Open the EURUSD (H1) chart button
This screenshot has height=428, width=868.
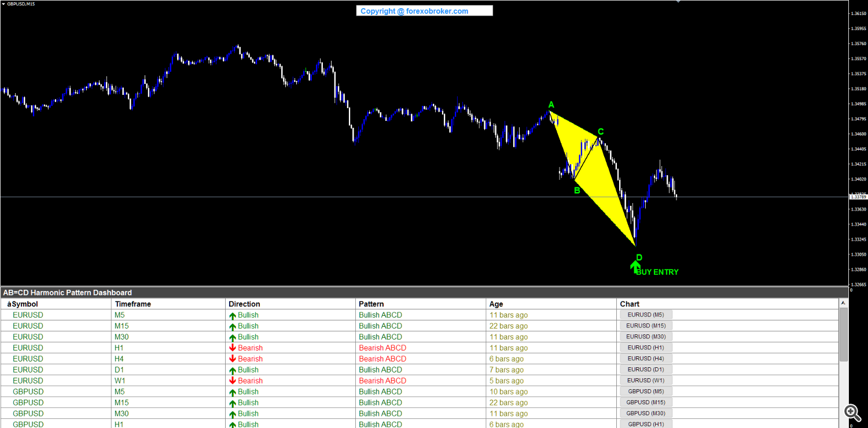click(x=646, y=348)
